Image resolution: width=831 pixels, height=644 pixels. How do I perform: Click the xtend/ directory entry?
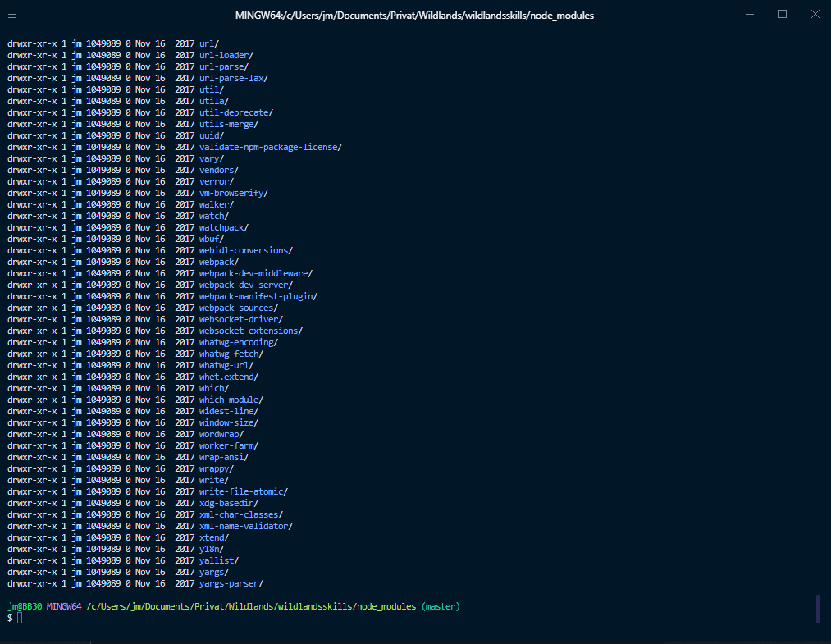(x=214, y=537)
